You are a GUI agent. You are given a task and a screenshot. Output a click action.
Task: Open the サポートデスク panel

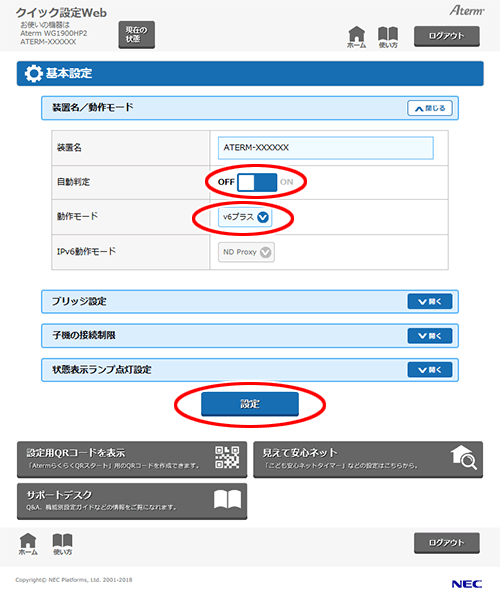[x=132, y=501]
